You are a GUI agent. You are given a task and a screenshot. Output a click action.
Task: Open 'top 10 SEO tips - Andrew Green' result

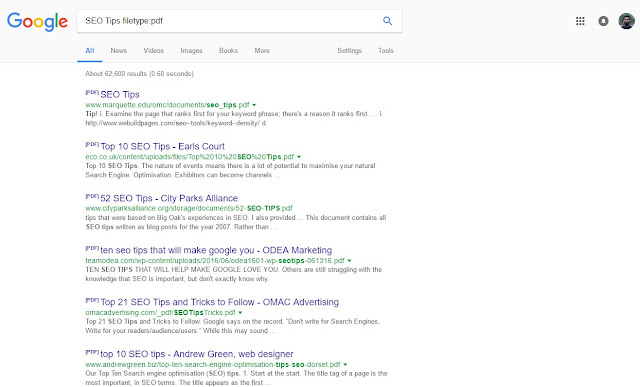(x=197, y=354)
